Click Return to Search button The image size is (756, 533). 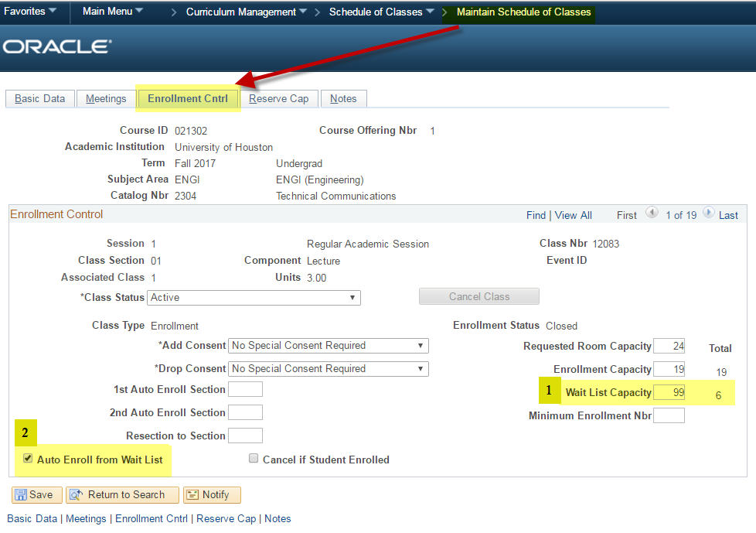tap(123, 495)
